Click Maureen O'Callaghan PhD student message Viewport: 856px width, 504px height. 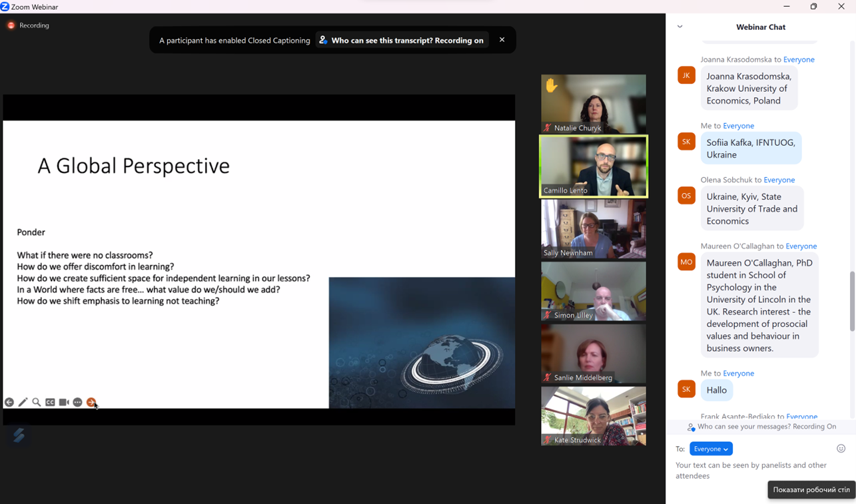[x=759, y=305]
